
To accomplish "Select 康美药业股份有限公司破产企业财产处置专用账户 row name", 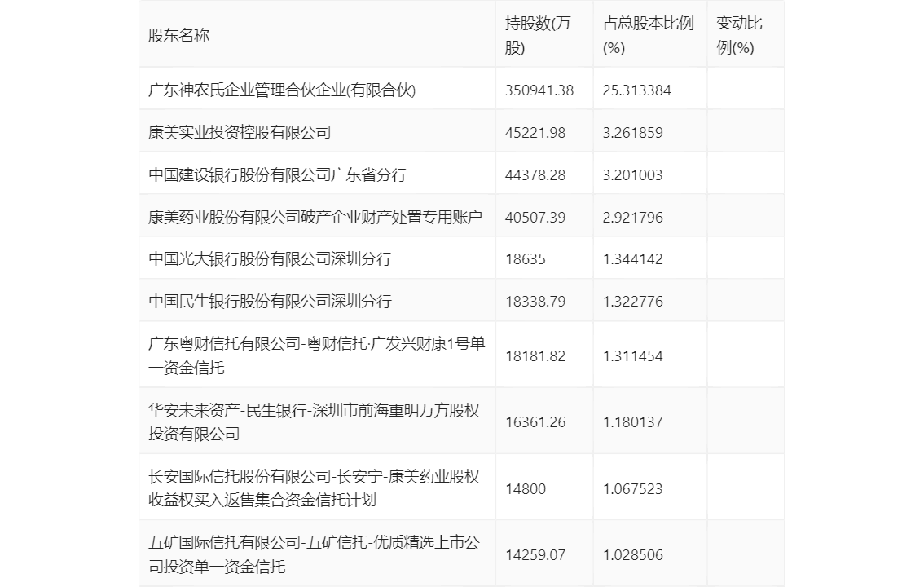I will point(315,218).
